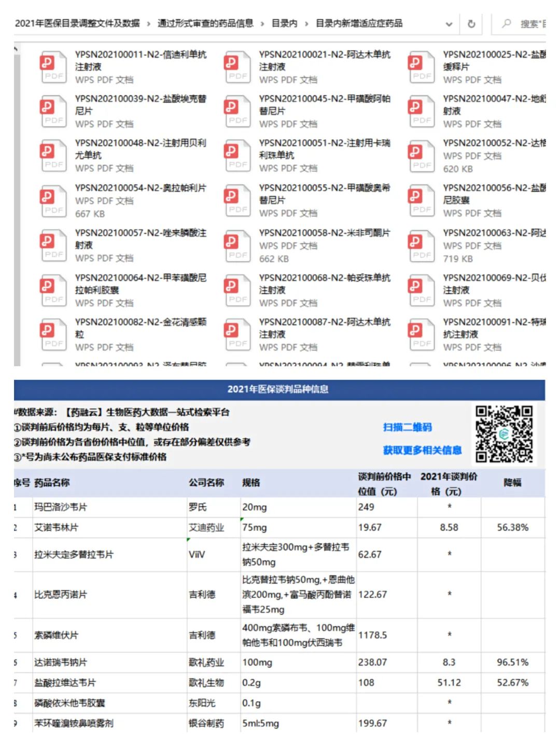
Task: Pick PDF icon for YPSN202100058-N2 file
Action: [237, 245]
